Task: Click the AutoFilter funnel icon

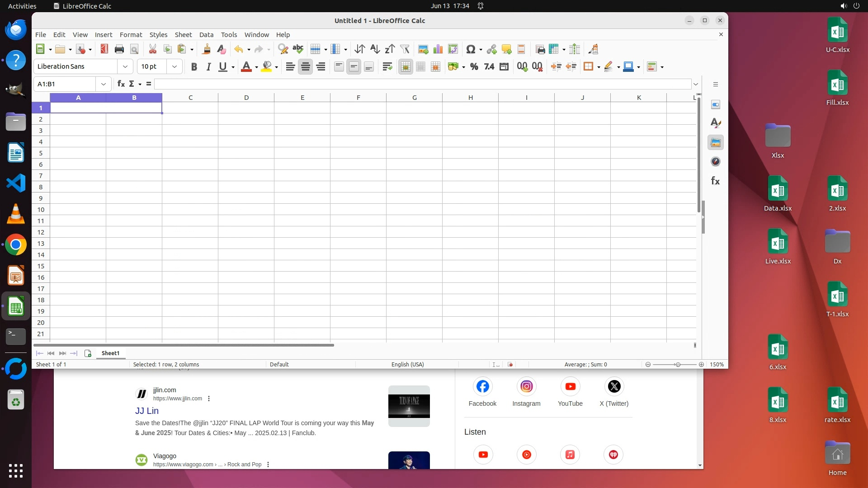Action: click(405, 49)
